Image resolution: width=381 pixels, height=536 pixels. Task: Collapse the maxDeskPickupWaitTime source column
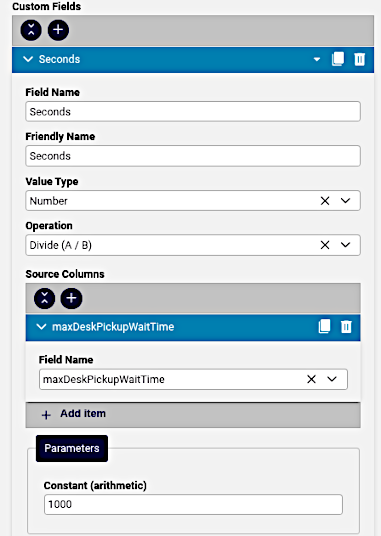tap(41, 327)
